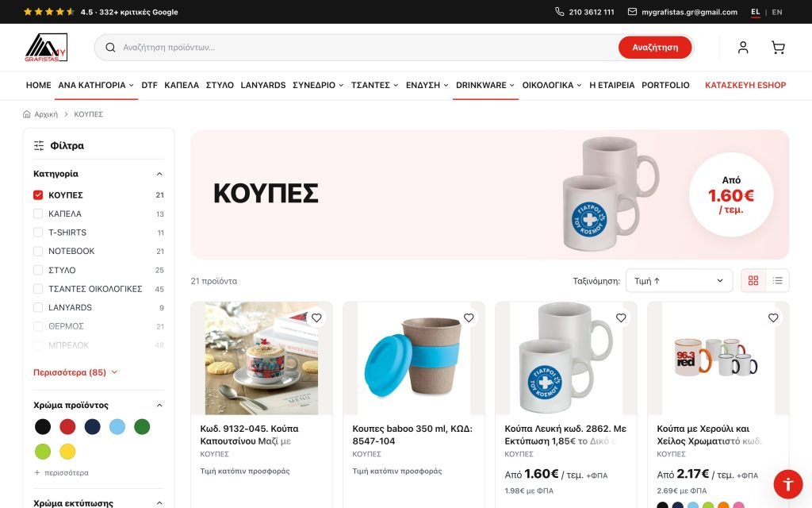Check the NOTEBOOK category checkbox
Screen dimensions: 812x508
tap(38, 251)
